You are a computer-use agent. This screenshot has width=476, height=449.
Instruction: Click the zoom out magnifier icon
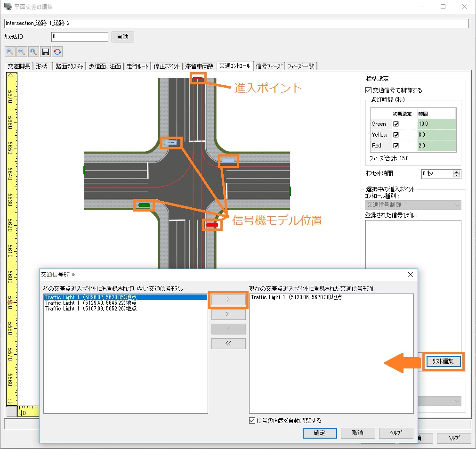pyautogui.click(x=22, y=52)
